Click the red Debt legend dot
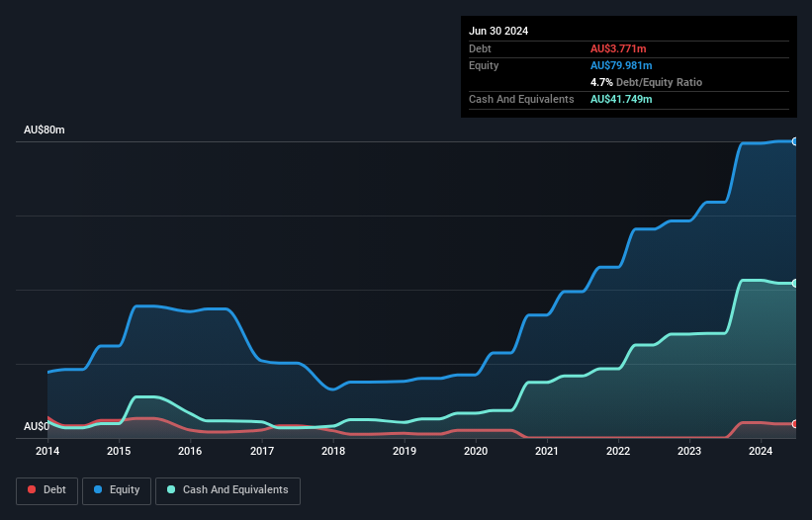 tap(32, 489)
